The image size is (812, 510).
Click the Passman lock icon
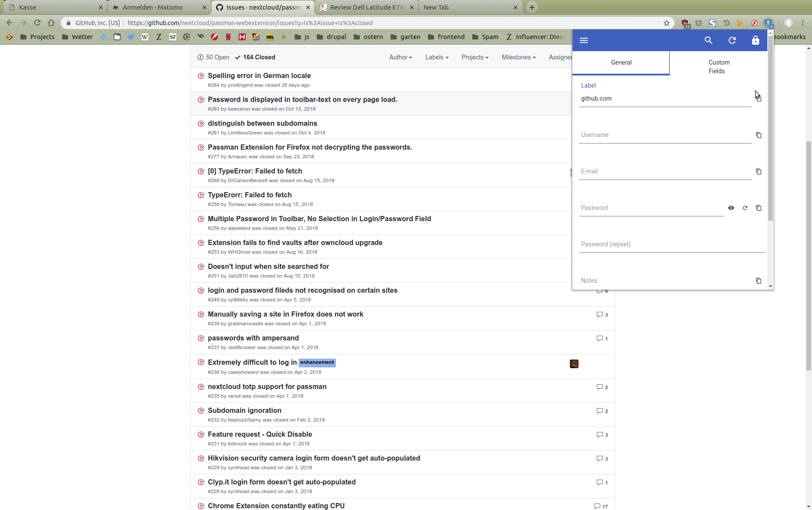click(x=756, y=40)
